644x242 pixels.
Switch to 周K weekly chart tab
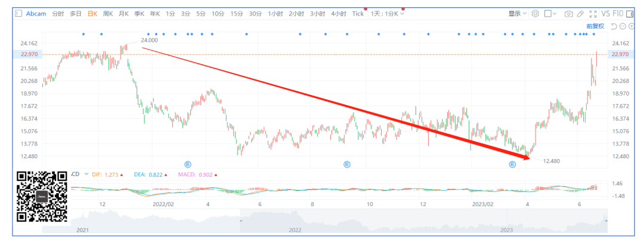[108, 14]
